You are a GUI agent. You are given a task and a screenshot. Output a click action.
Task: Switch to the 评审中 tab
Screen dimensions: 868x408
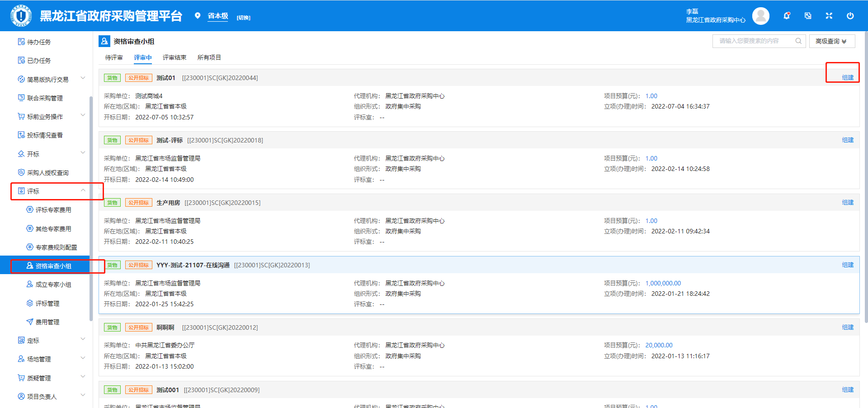click(x=143, y=57)
